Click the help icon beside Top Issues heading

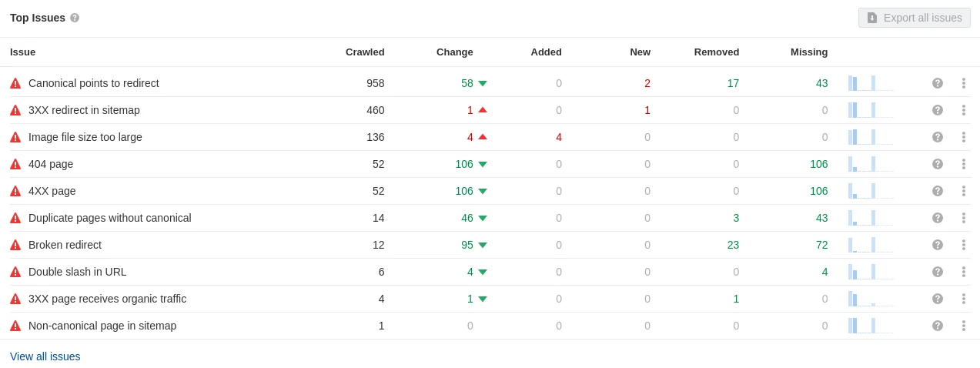point(75,18)
